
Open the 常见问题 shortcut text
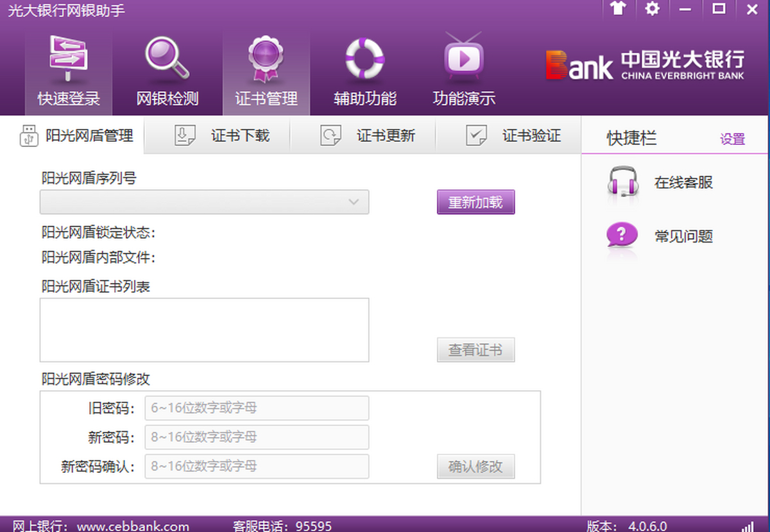(x=683, y=236)
